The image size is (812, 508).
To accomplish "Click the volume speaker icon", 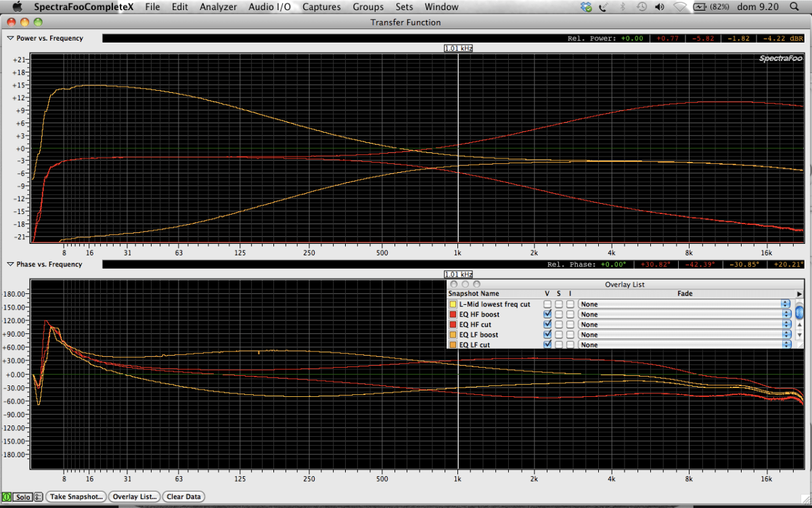I will (660, 7).
